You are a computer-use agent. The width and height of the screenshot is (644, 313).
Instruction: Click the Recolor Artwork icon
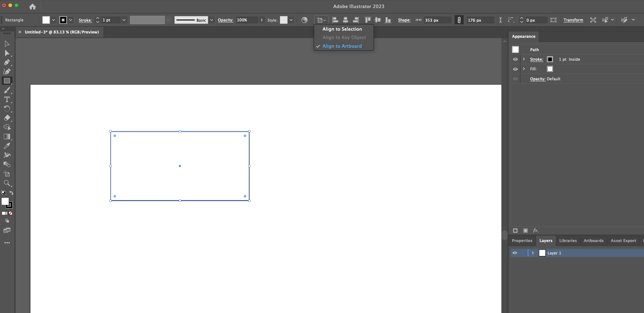304,20
